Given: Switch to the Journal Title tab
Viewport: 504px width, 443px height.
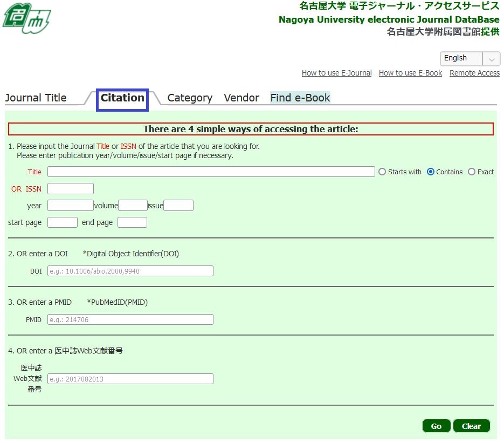Looking at the screenshot, I should [36, 98].
